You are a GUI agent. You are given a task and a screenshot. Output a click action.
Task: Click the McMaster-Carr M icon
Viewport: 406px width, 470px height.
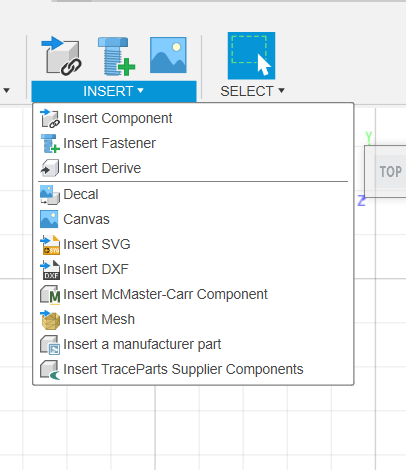click(50, 295)
